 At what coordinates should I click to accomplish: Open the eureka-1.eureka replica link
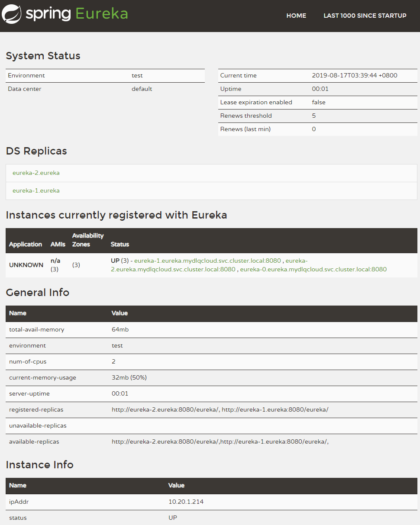36,190
